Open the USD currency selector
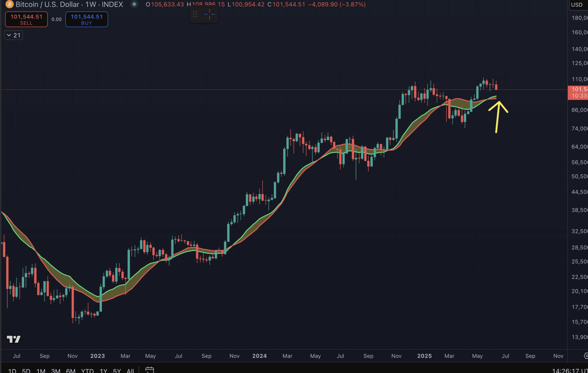This screenshot has height=373, width=588. 577,5
